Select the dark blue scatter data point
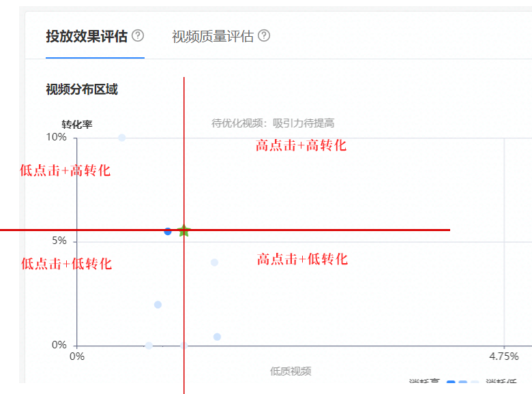 [x=168, y=232]
